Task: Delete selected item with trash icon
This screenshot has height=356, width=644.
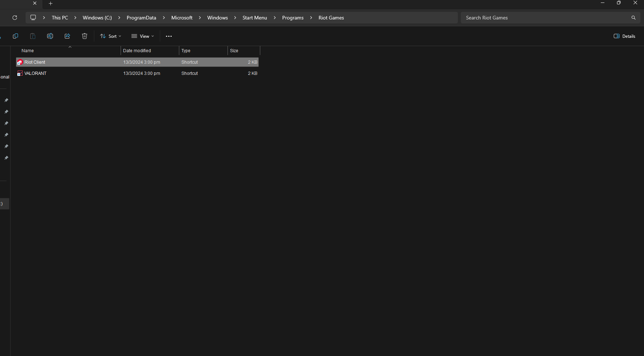Action: pyautogui.click(x=85, y=36)
